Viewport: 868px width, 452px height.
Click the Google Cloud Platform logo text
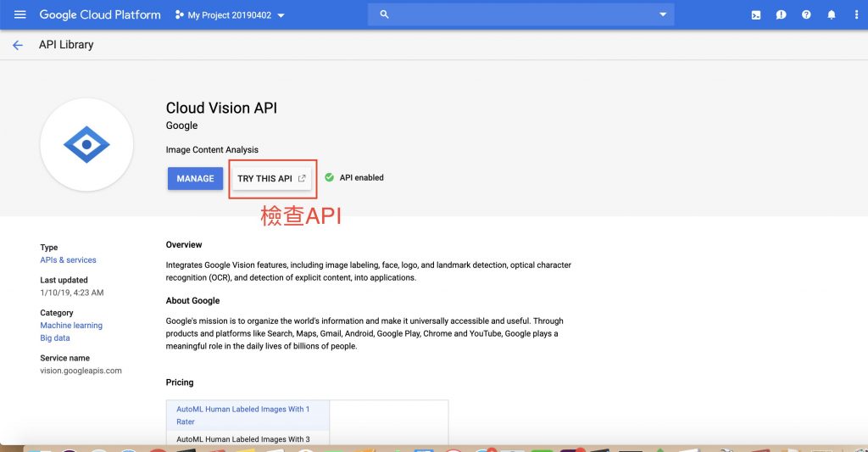[x=100, y=15]
